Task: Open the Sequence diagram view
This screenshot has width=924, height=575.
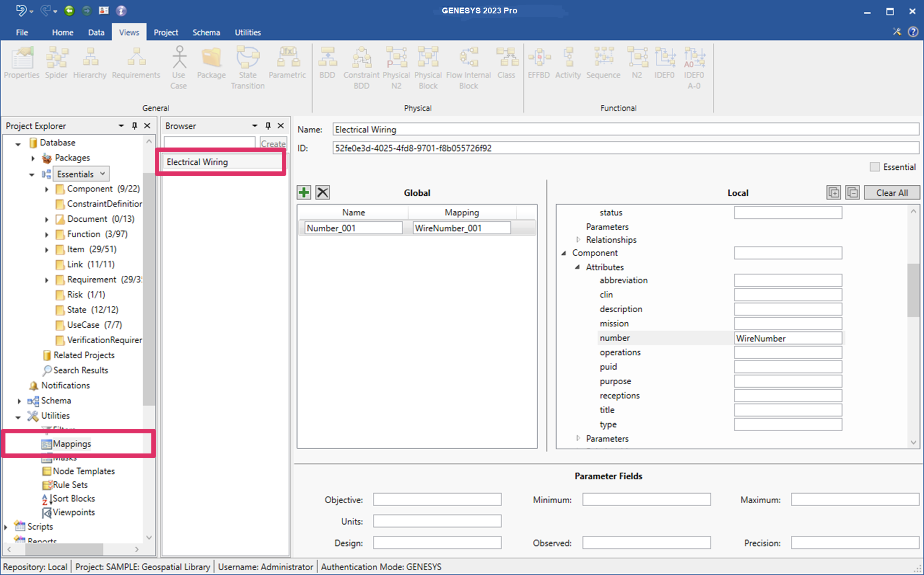Action: point(603,63)
